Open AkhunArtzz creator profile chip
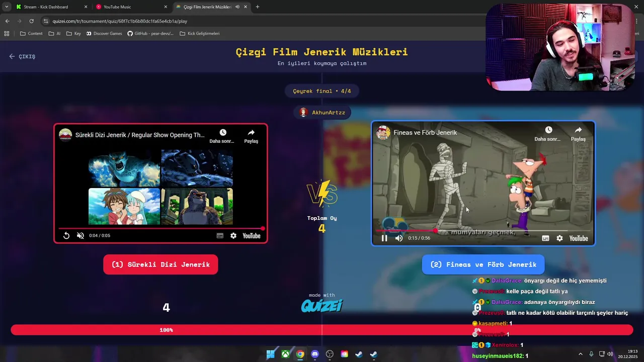This screenshot has height=362, width=644. point(322,112)
